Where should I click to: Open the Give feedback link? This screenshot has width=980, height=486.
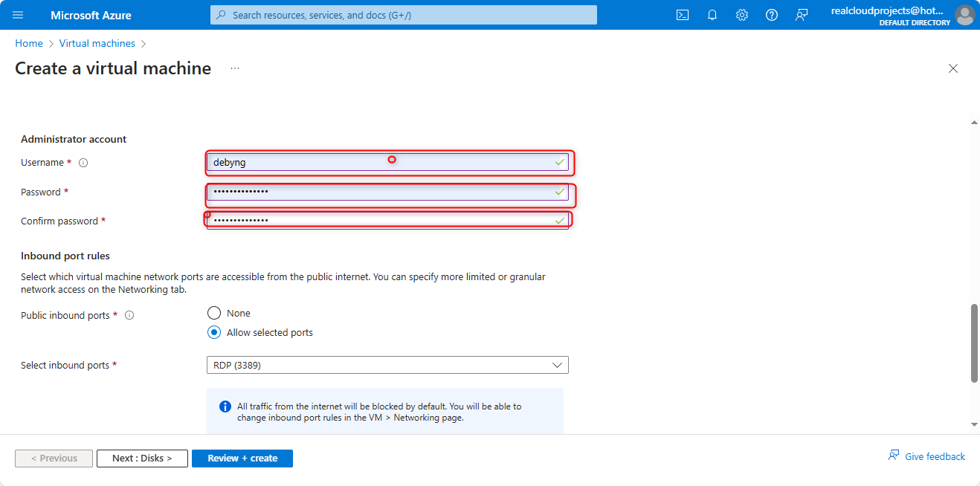click(x=926, y=456)
